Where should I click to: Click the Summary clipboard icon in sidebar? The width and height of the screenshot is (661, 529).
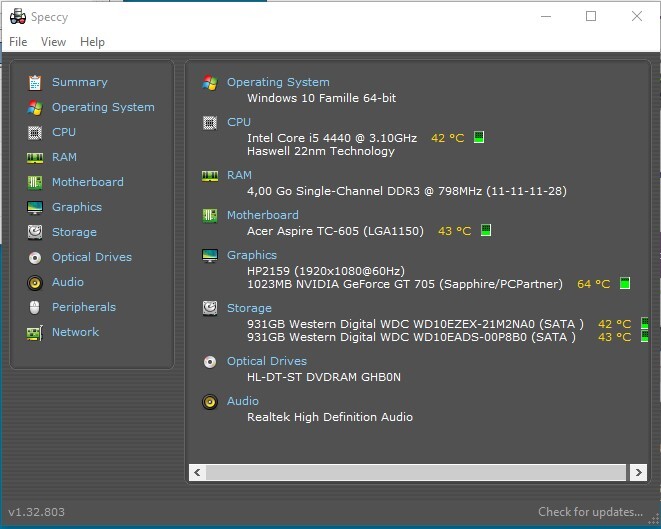tap(35, 83)
